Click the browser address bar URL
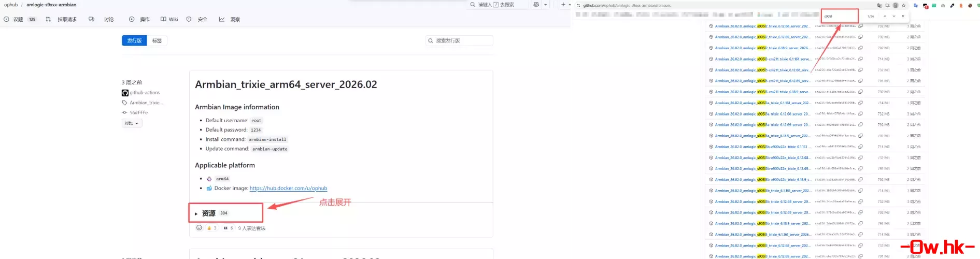The image size is (980, 259). (x=627, y=5)
